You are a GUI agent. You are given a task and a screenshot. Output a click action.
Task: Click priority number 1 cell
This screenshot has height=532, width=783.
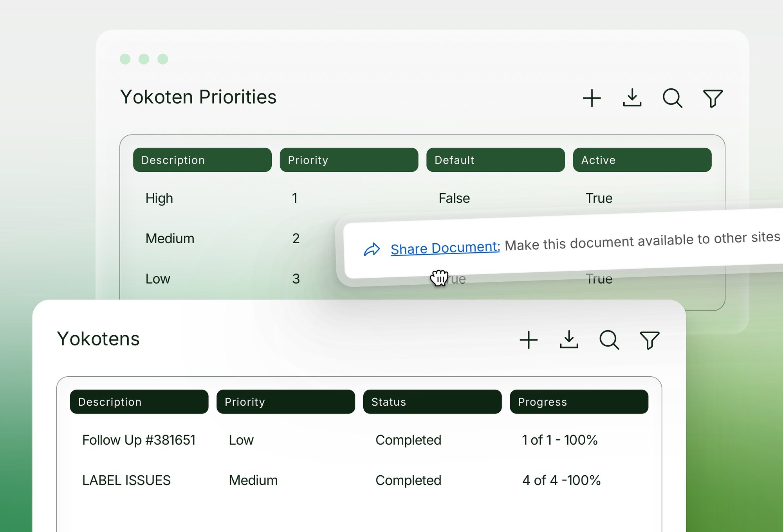[x=295, y=198]
